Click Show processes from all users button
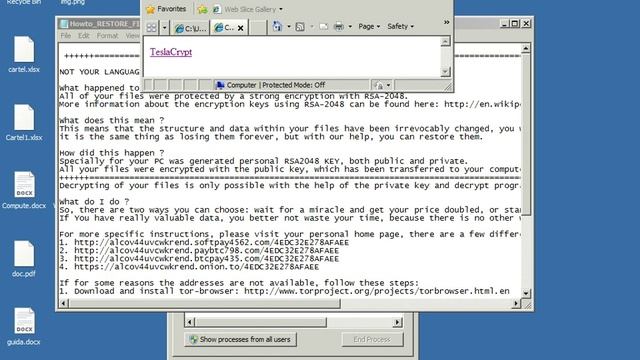 pos(240,339)
